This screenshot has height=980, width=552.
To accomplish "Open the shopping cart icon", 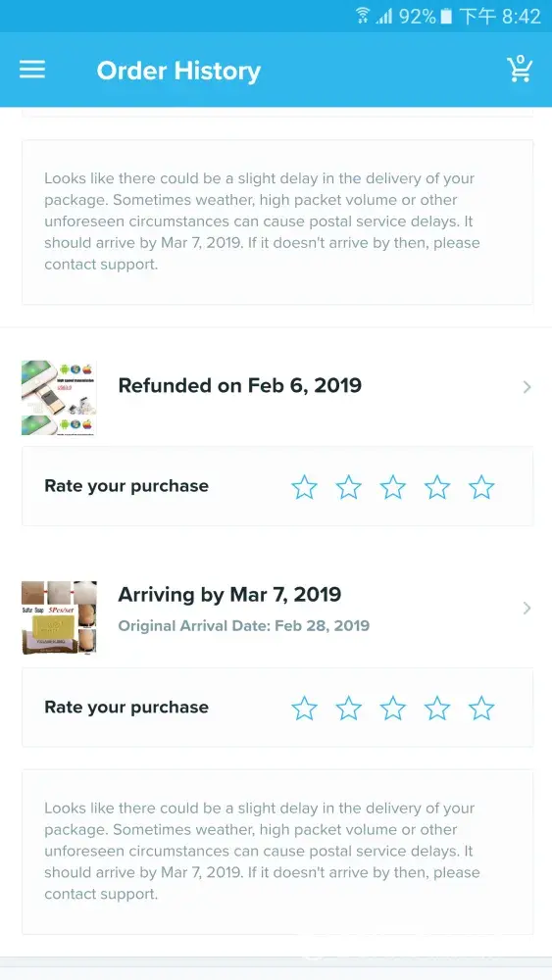I will tap(519, 69).
